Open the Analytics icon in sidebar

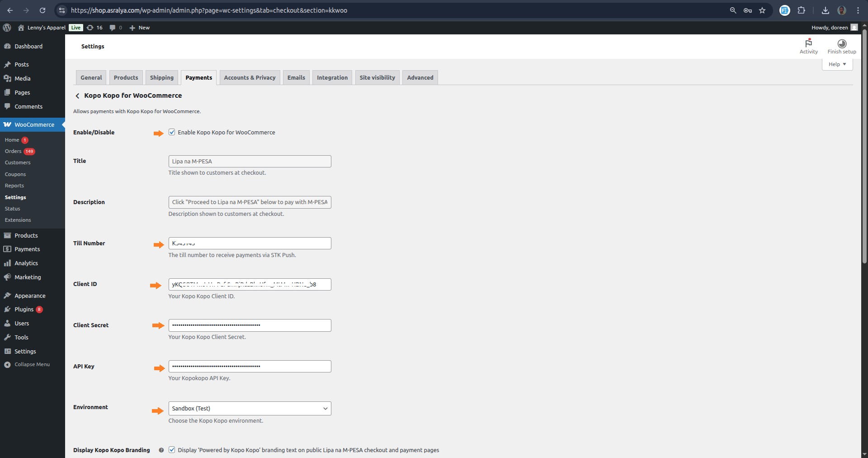[7, 263]
